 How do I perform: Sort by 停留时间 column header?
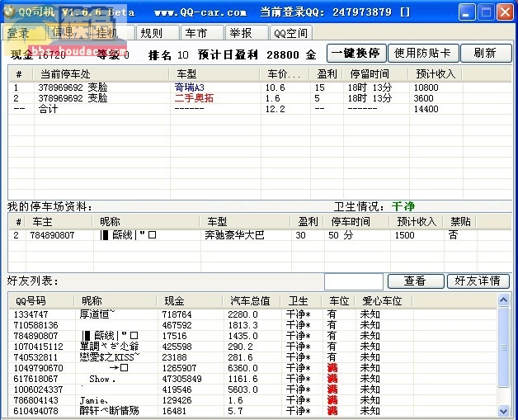(x=375, y=74)
